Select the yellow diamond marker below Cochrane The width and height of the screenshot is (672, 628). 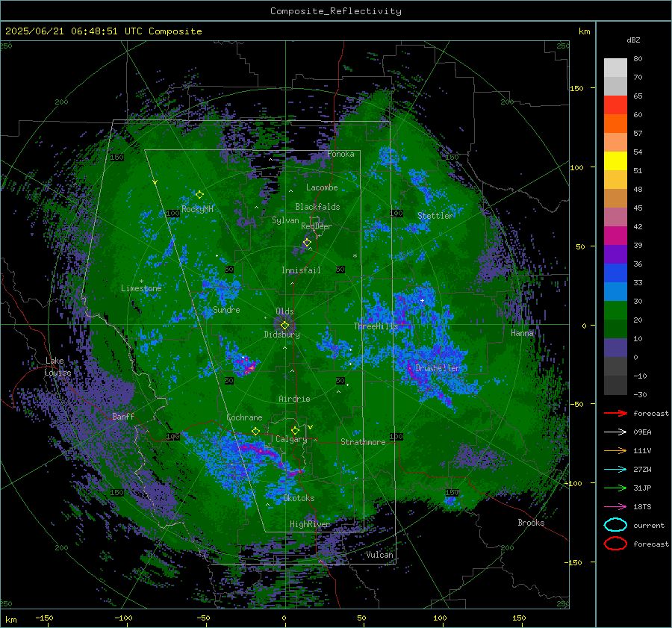pos(255,431)
